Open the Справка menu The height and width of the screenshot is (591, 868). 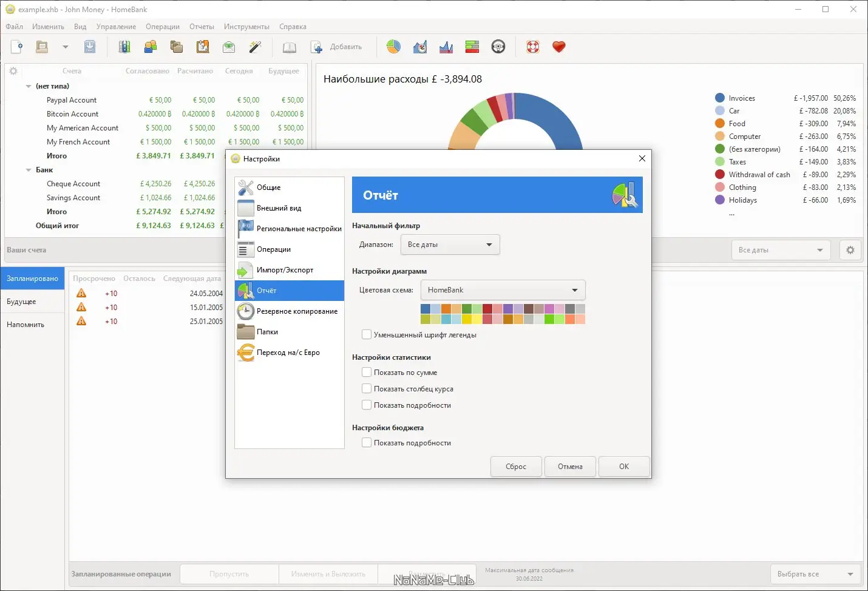point(293,27)
